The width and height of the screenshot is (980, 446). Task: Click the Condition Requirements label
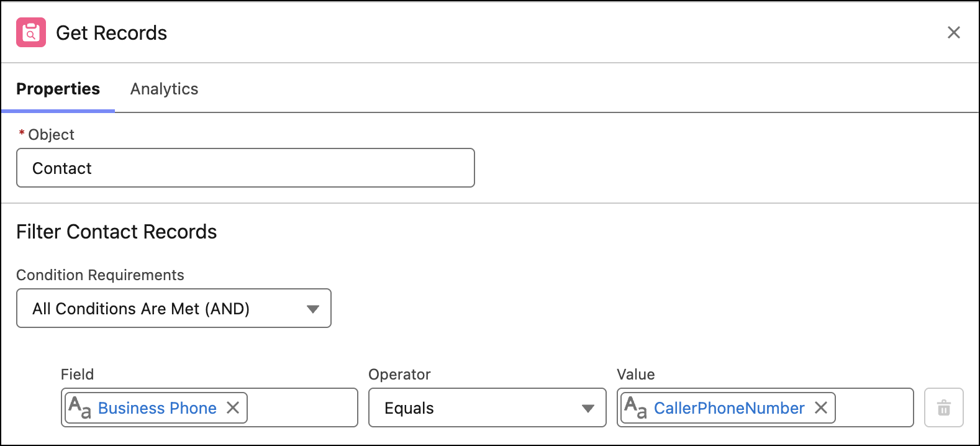tap(100, 275)
